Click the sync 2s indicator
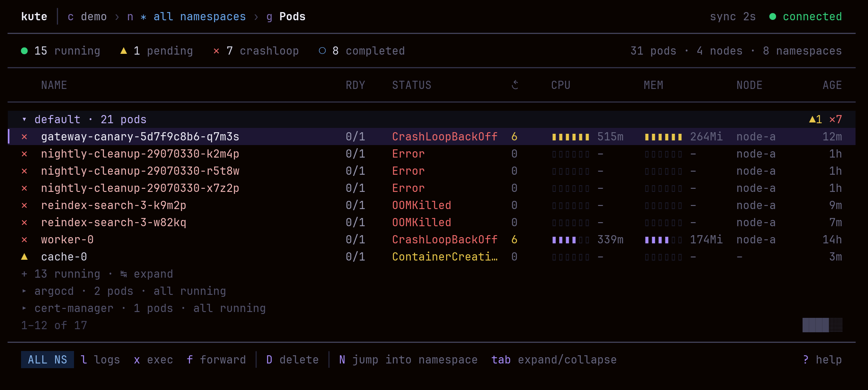This screenshot has width=868, height=390. 733,17
